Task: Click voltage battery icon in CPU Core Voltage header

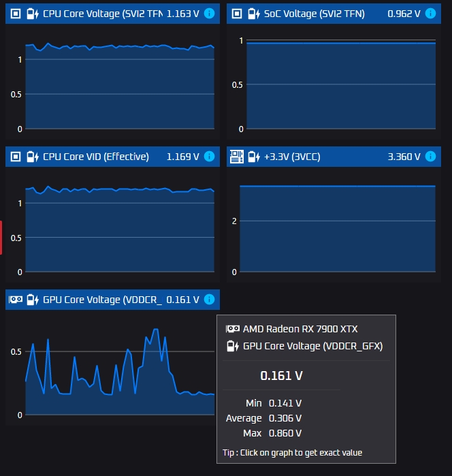Action: click(33, 14)
